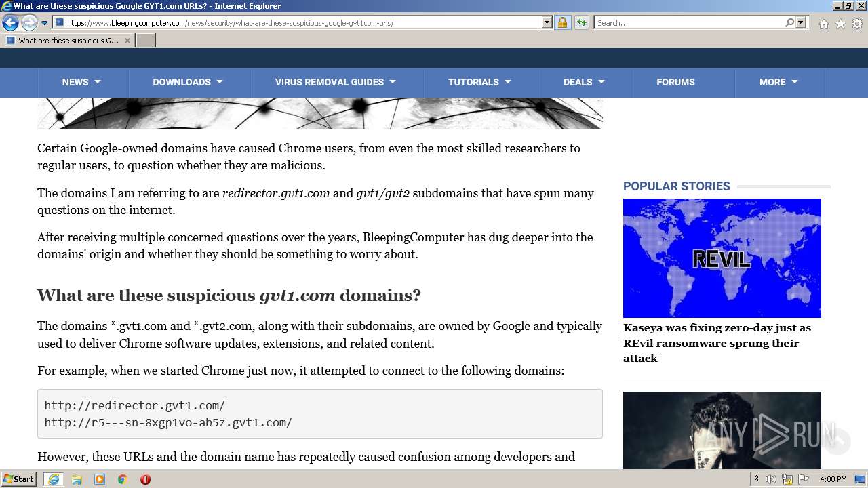The width and height of the screenshot is (868, 488).
Task: Click the red Opera-style taskbar icon
Action: click(x=145, y=479)
